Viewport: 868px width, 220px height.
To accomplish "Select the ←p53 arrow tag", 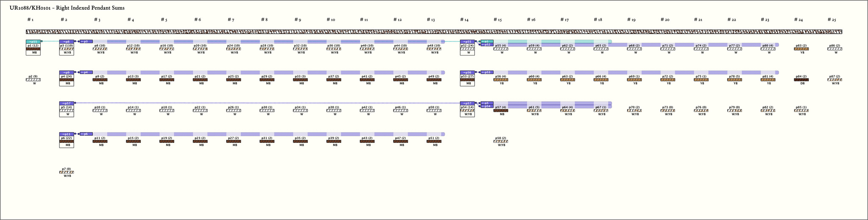I will click(487, 72).
